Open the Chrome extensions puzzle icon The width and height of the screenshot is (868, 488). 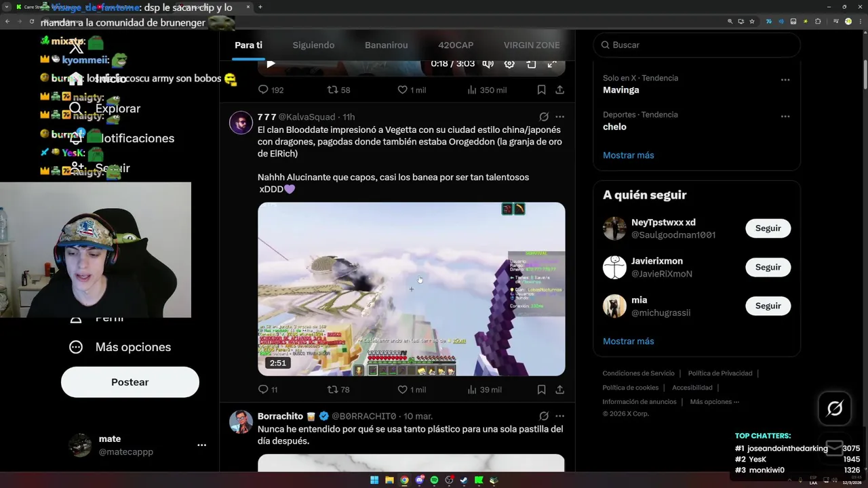(x=818, y=22)
